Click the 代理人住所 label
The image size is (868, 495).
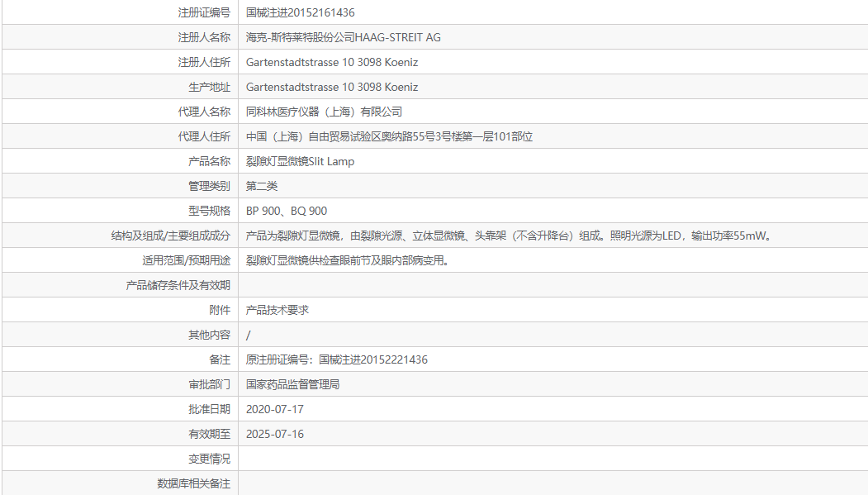point(204,136)
